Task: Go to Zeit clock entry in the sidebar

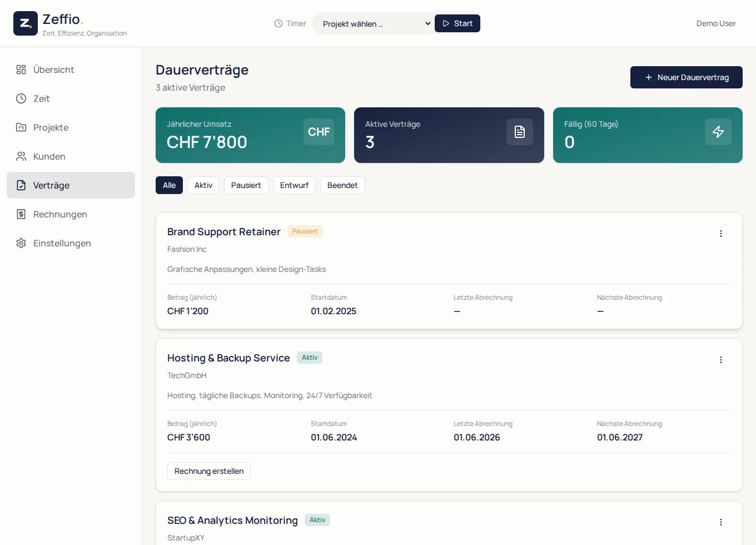Action: click(x=71, y=98)
